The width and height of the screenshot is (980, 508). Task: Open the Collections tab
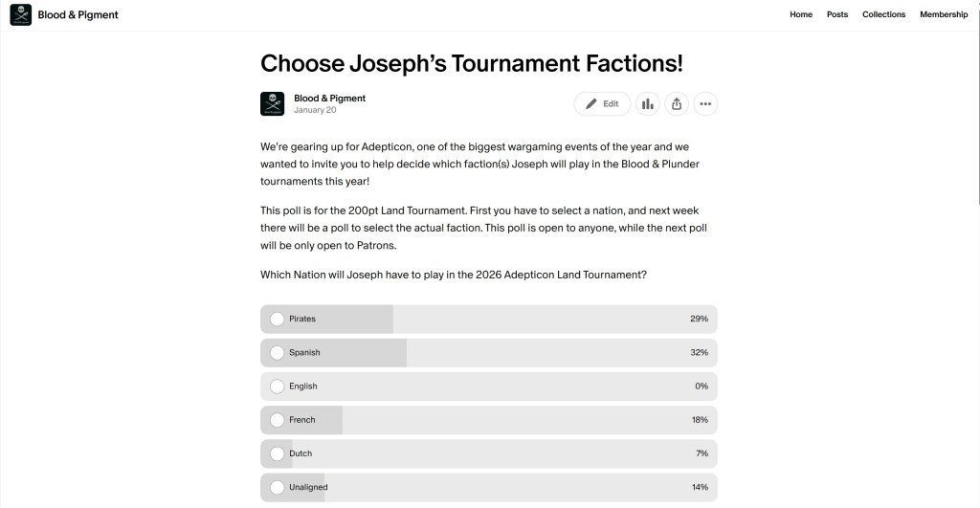883,15
